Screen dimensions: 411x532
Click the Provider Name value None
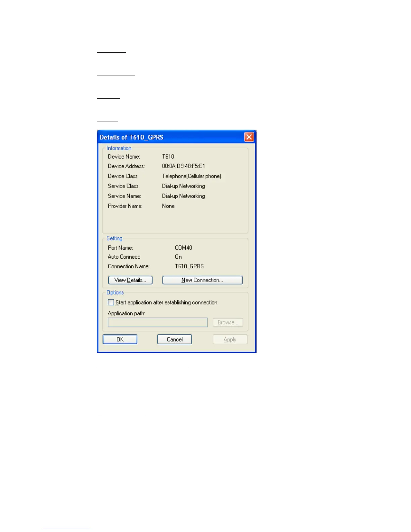pos(168,206)
